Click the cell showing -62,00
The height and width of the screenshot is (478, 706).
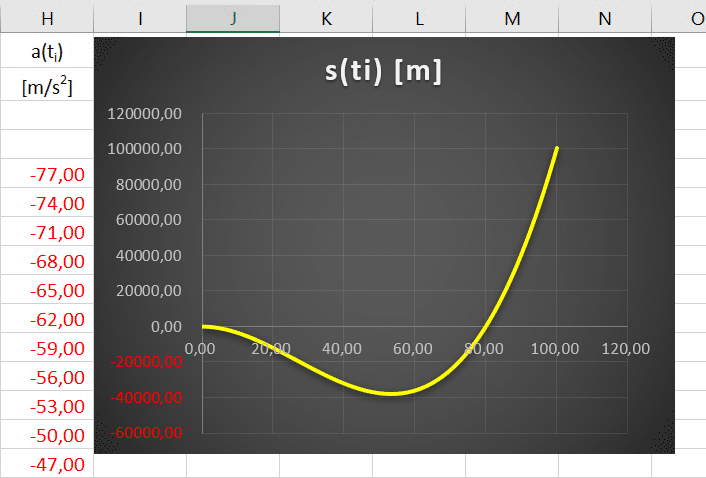coord(58,320)
